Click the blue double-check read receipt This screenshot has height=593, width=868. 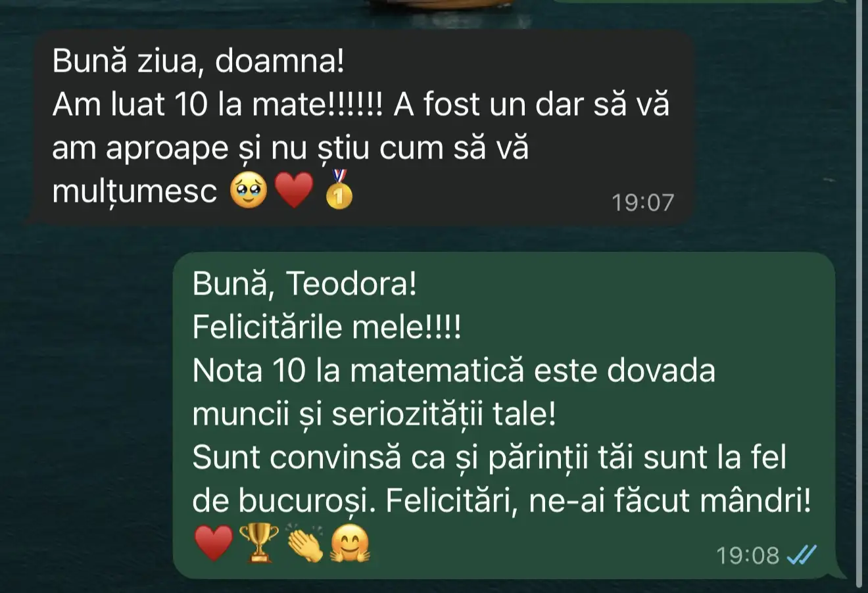click(x=802, y=556)
